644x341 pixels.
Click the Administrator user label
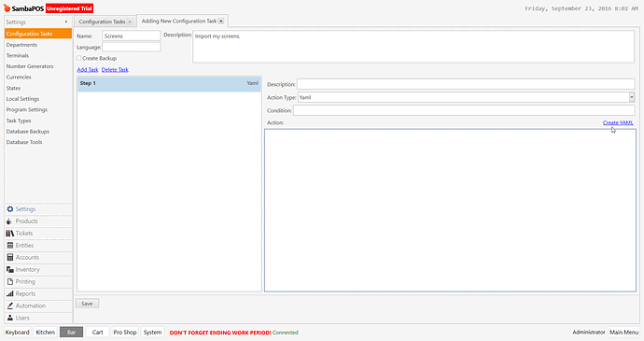589,333
